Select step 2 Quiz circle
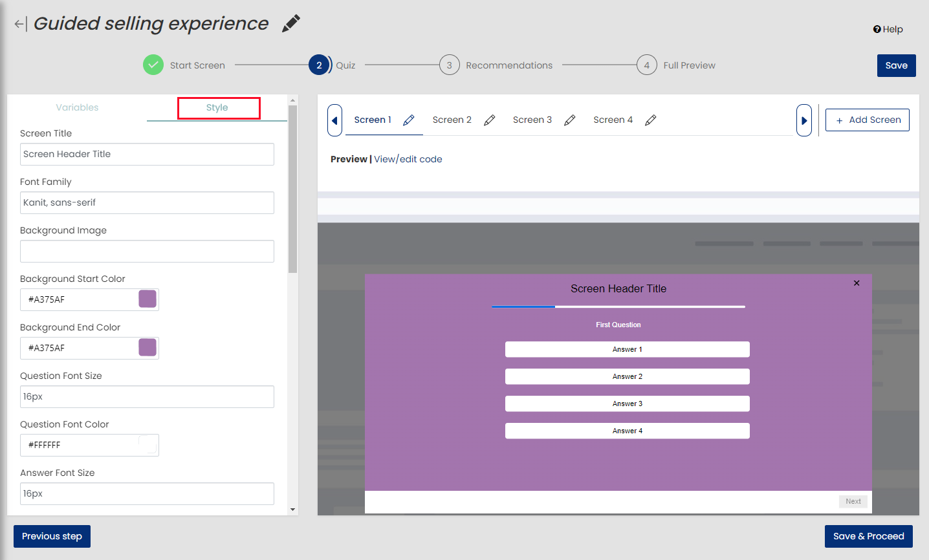This screenshot has height=560, width=929. tap(319, 65)
